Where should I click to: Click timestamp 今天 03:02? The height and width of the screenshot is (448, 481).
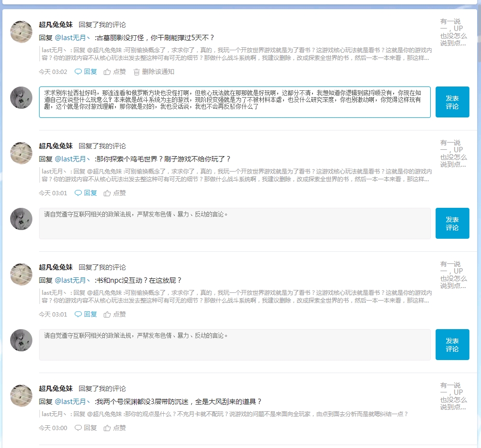coord(53,72)
